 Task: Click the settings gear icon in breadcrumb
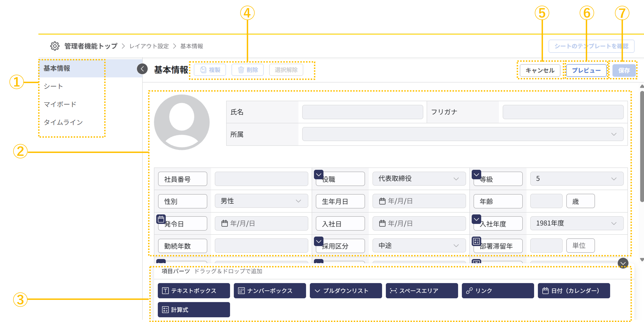55,46
